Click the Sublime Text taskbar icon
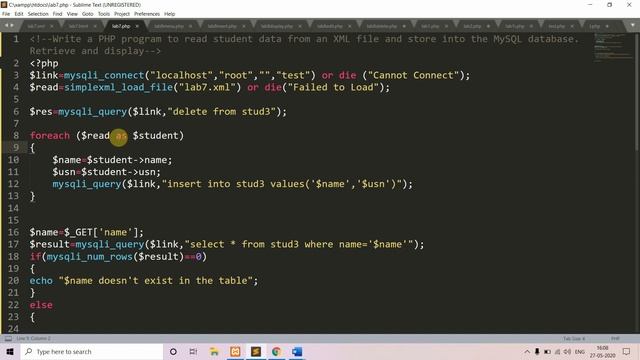The width and height of the screenshot is (640, 360). (256, 352)
